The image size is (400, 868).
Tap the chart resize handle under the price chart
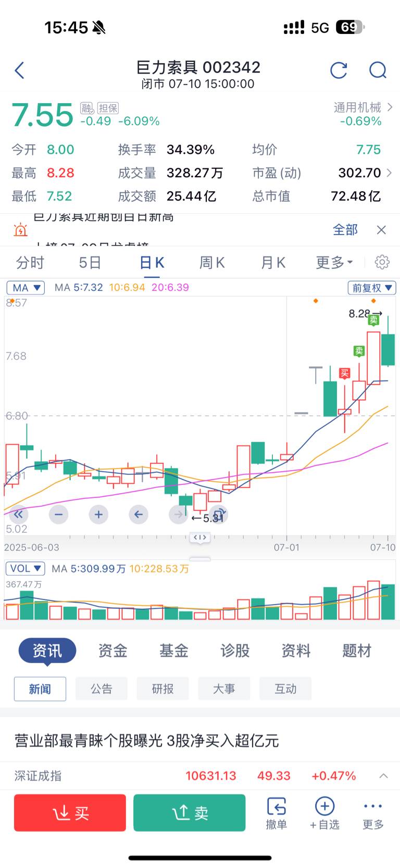click(x=200, y=537)
